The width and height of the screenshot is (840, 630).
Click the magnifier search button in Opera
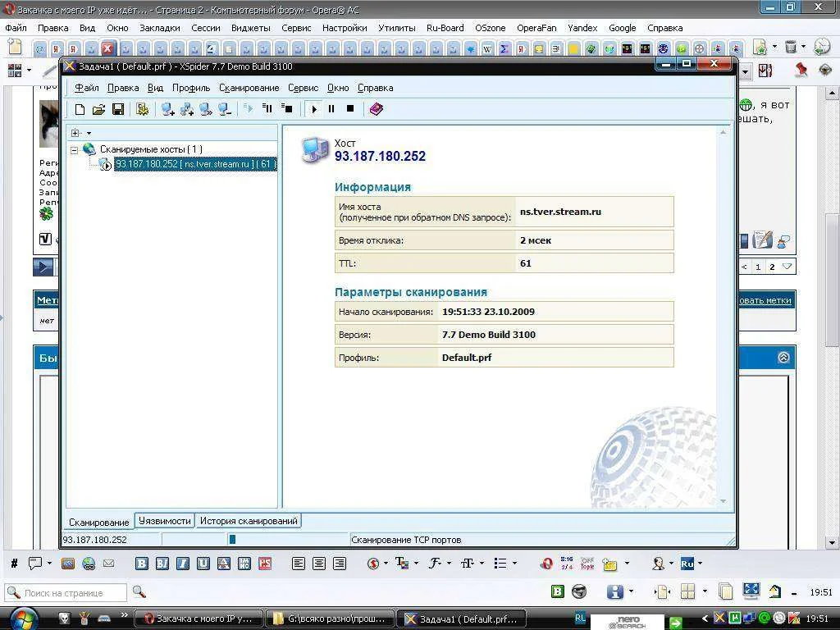[x=139, y=592]
